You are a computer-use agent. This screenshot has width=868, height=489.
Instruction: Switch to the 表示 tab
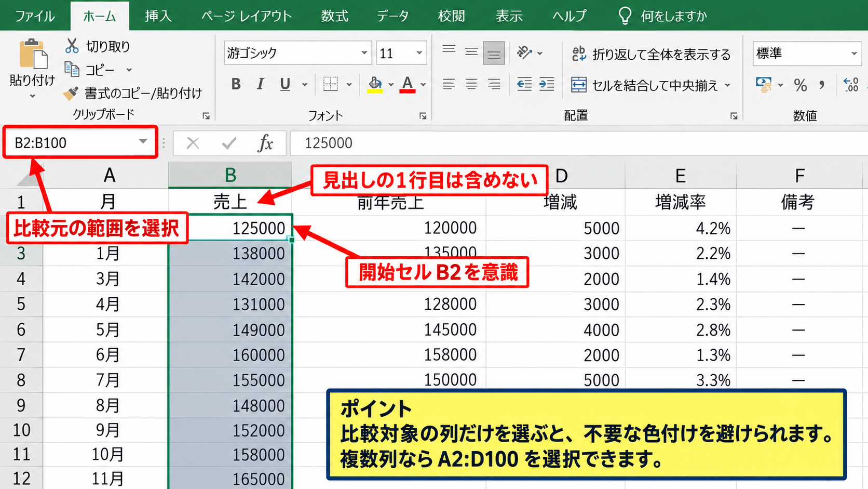(x=509, y=16)
